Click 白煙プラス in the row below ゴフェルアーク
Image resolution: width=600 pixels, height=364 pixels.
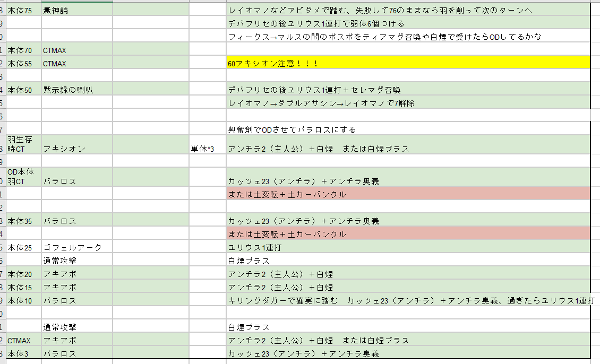(x=408, y=261)
